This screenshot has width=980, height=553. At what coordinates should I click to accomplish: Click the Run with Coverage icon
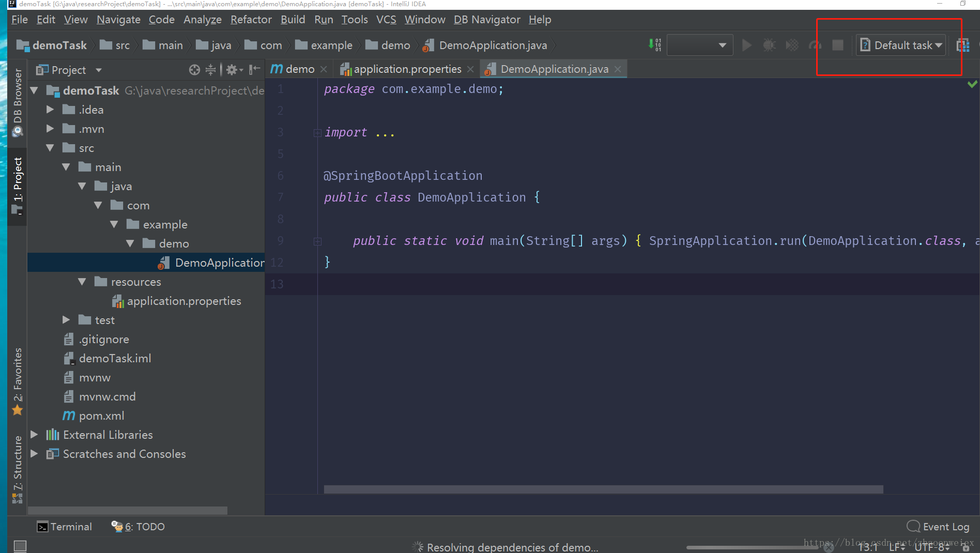click(x=792, y=45)
